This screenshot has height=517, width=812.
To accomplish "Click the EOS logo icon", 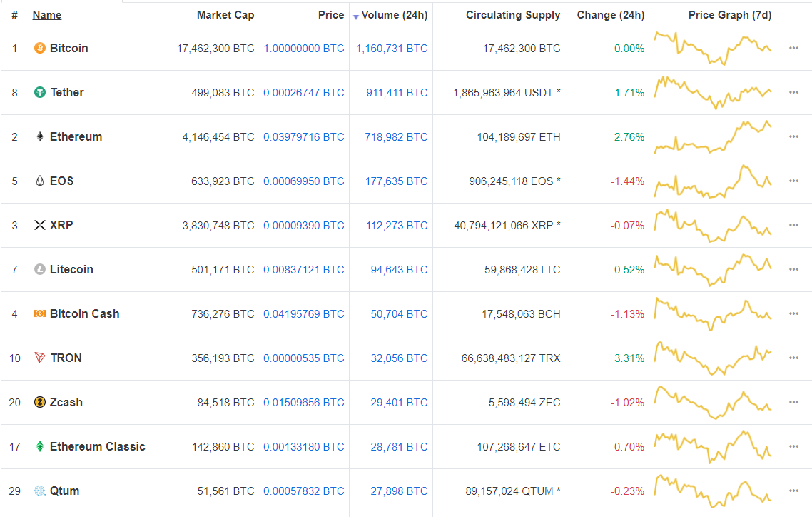I will pyautogui.click(x=40, y=181).
